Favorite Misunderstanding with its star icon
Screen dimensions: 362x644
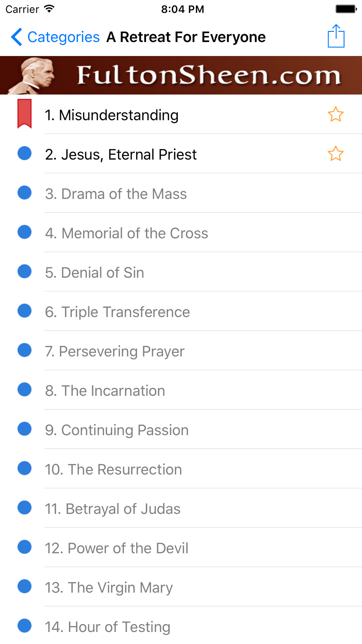tap(336, 114)
